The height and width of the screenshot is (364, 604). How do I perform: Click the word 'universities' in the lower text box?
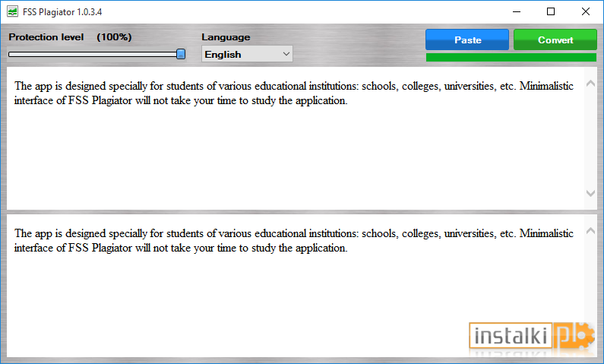coord(470,233)
